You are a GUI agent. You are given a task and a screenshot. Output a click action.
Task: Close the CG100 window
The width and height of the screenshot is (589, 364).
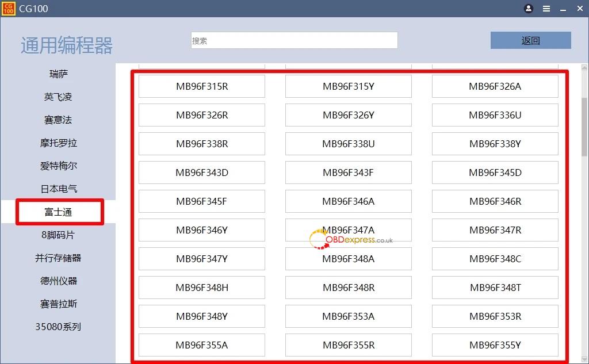(579, 9)
